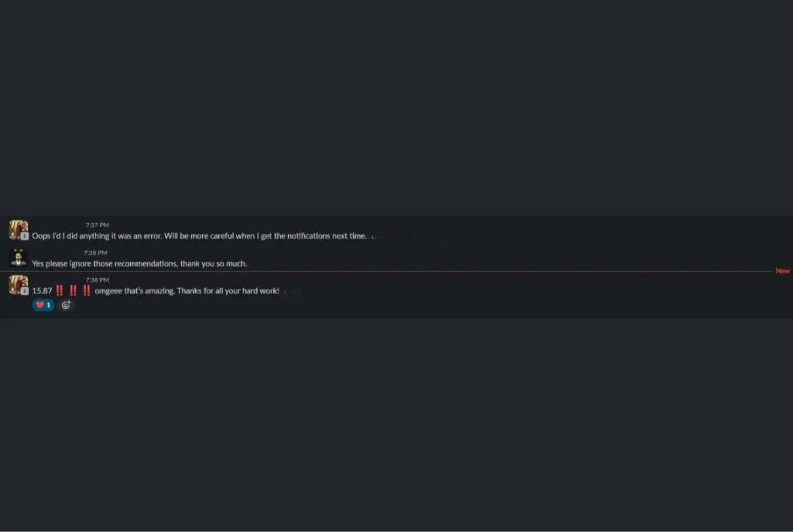Open the add reaction emoji picker
Image resolution: width=793 pixels, height=532 pixels.
click(66, 305)
